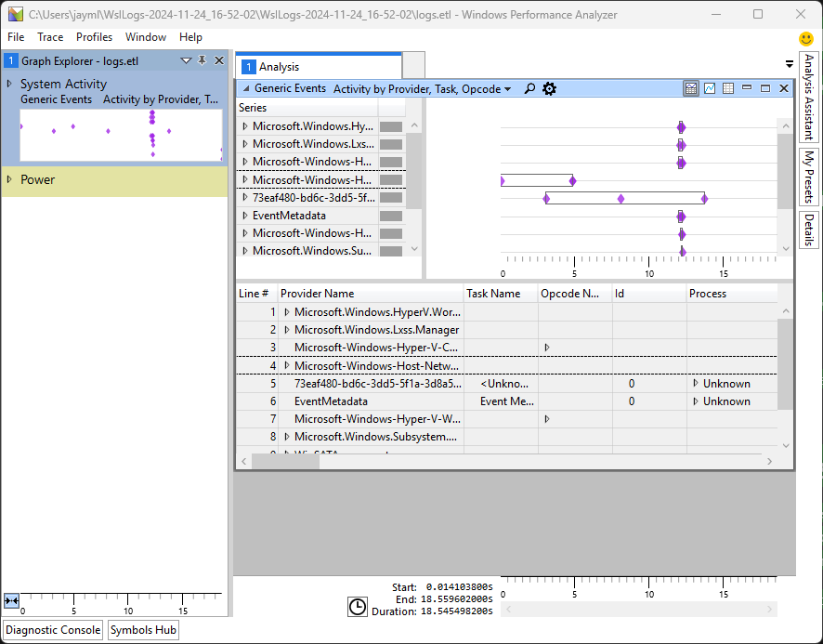Close the Generic Events graph panel
The height and width of the screenshot is (644, 823).
click(x=784, y=88)
